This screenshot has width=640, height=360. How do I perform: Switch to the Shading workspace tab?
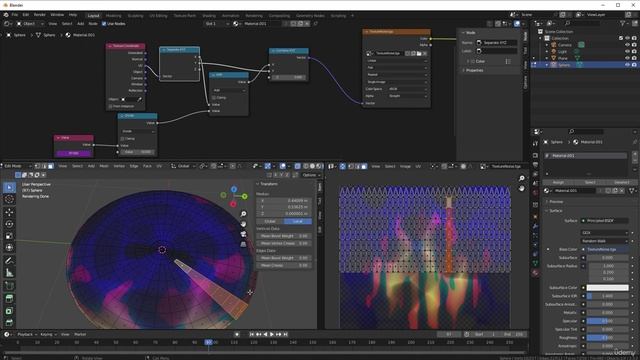(209, 16)
